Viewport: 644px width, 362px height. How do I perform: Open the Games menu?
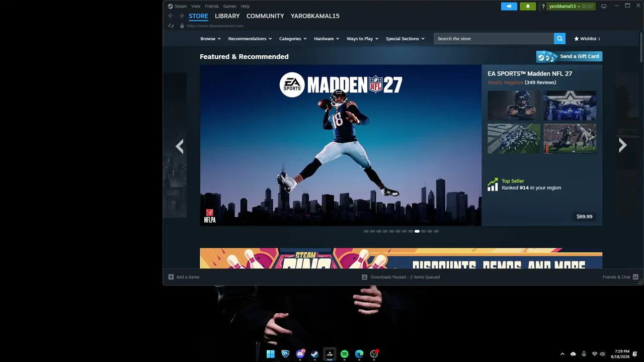coord(229,7)
